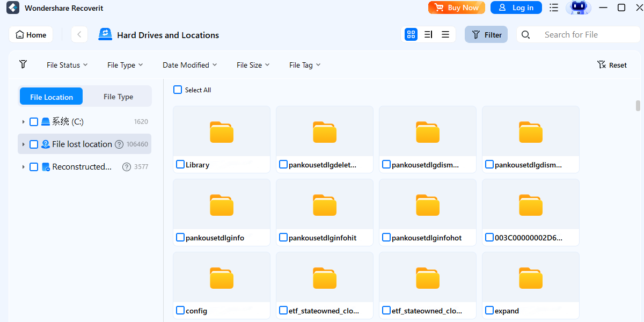The height and width of the screenshot is (322, 644).
Task: Check the Select All checkbox
Action: click(x=178, y=90)
